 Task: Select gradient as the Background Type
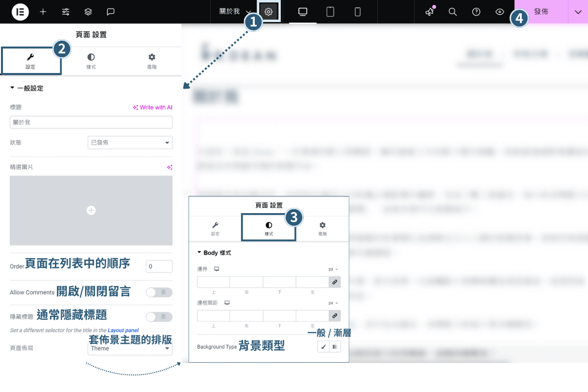click(x=335, y=346)
